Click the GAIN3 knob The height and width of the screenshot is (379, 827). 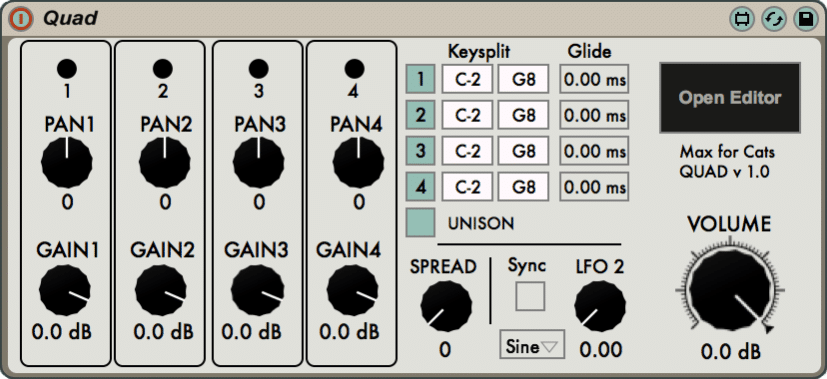click(257, 290)
